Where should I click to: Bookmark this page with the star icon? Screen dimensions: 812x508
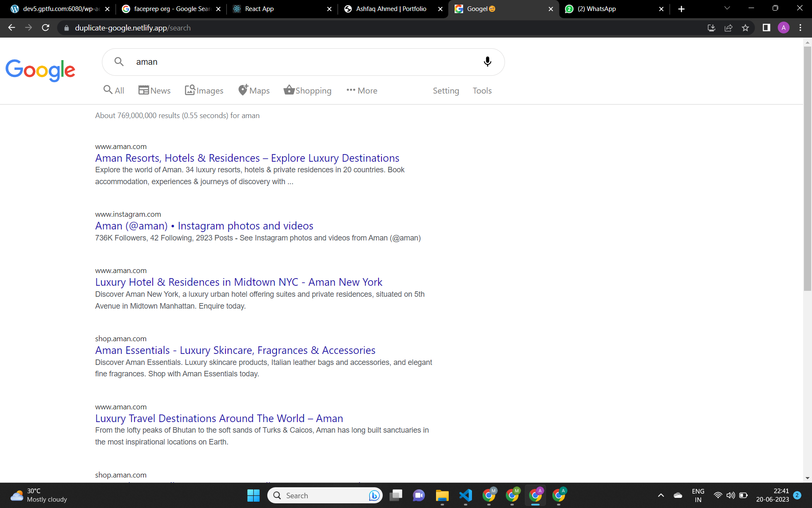pos(745,28)
